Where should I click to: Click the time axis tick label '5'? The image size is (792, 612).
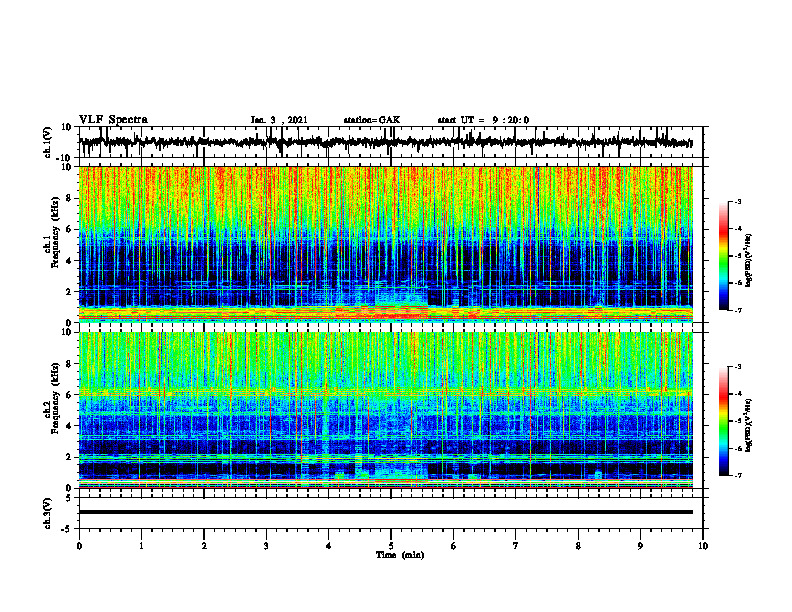point(391,546)
